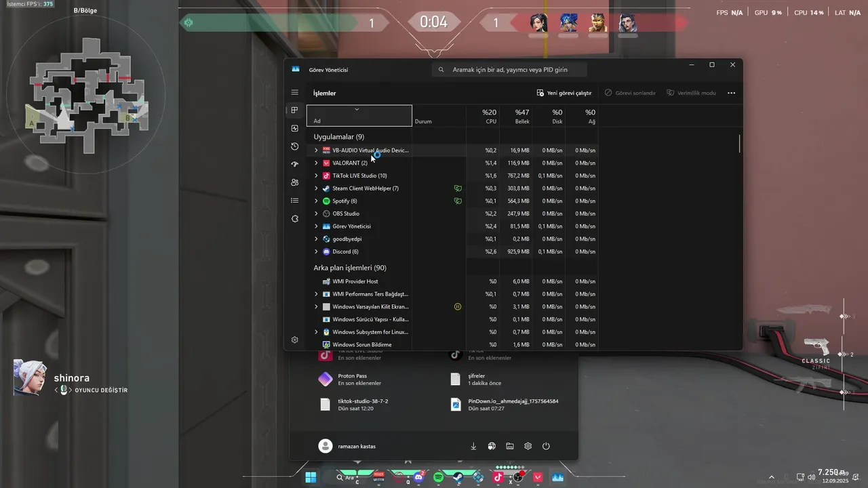Click the VALORANT process icon in the list
The width and height of the screenshot is (868, 488).
pos(326,163)
